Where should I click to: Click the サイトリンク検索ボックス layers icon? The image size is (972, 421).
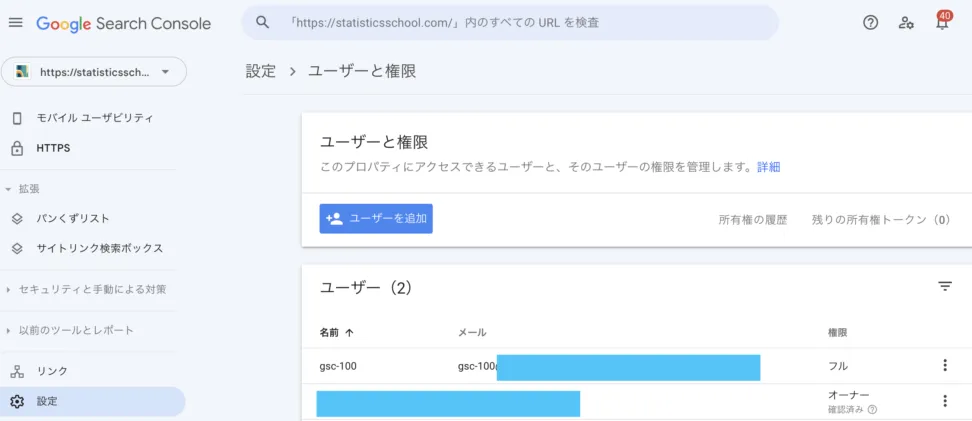coord(17,248)
